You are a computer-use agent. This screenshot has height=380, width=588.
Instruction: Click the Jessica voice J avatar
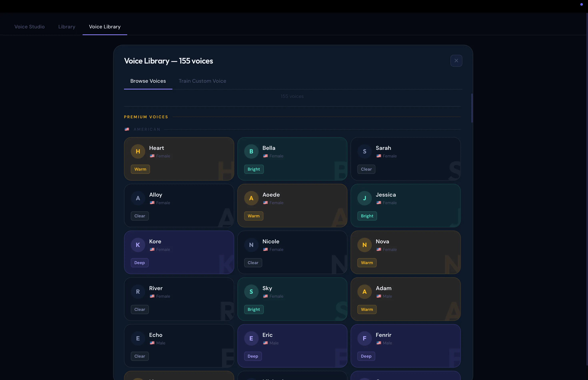365,198
